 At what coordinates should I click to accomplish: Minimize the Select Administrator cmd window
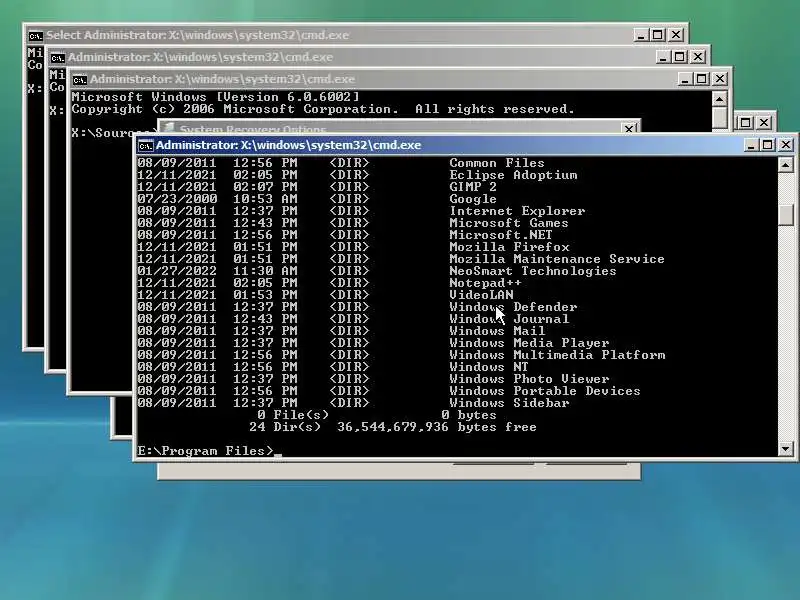tap(640, 35)
